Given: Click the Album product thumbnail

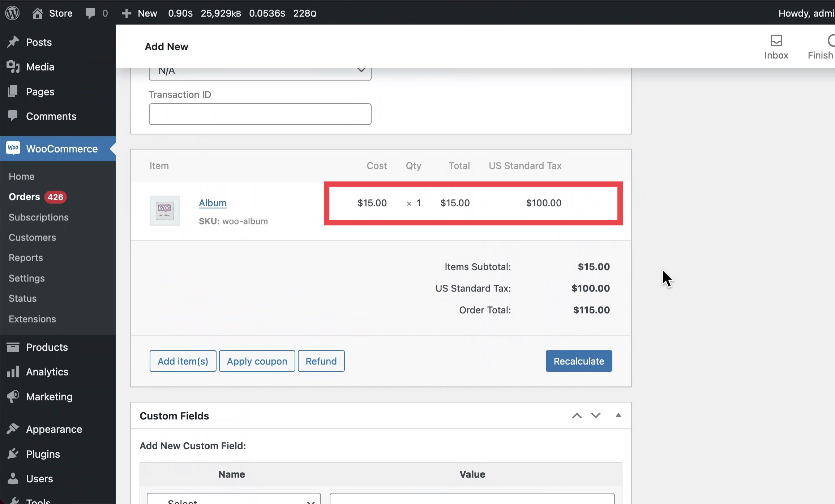Looking at the screenshot, I should 165,211.
